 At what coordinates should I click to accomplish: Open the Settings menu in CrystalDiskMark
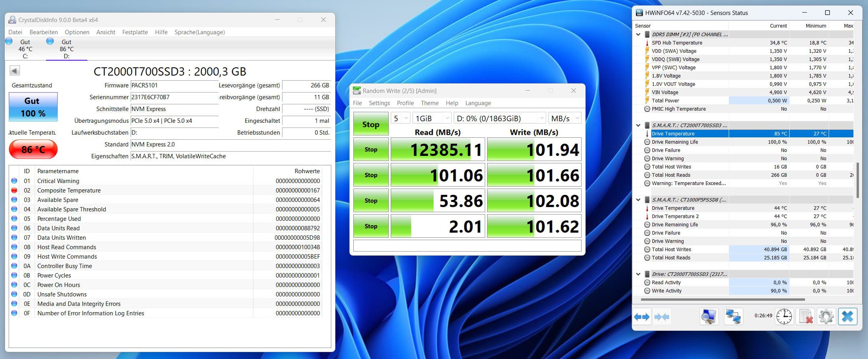pos(379,103)
